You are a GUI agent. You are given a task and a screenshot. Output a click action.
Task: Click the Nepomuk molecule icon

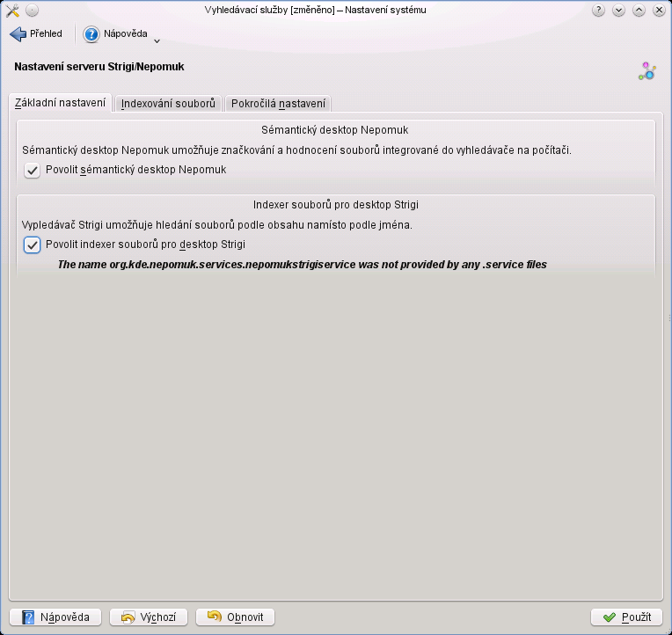point(647,71)
